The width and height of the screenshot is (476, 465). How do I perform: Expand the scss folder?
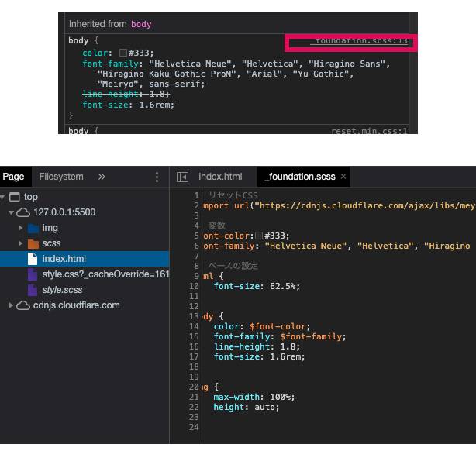[x=21, y=243]
